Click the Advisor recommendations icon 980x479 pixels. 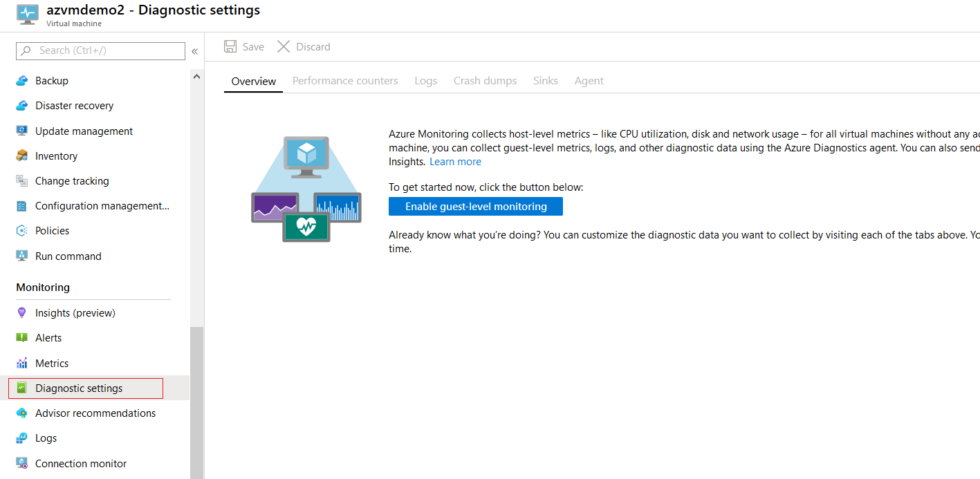coord(21,413)
